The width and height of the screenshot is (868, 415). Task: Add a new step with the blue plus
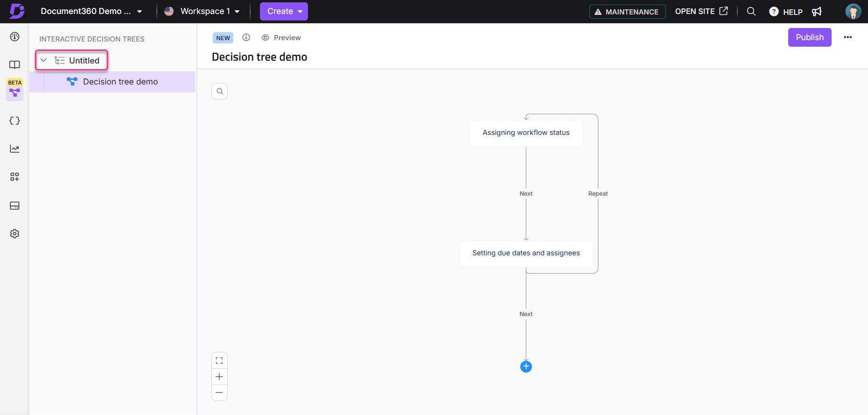pyautogui.click(x=526, y=366)
